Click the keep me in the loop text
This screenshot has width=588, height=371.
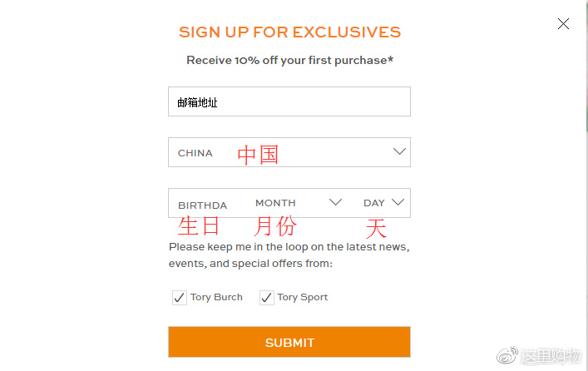[x=289, y=255]
